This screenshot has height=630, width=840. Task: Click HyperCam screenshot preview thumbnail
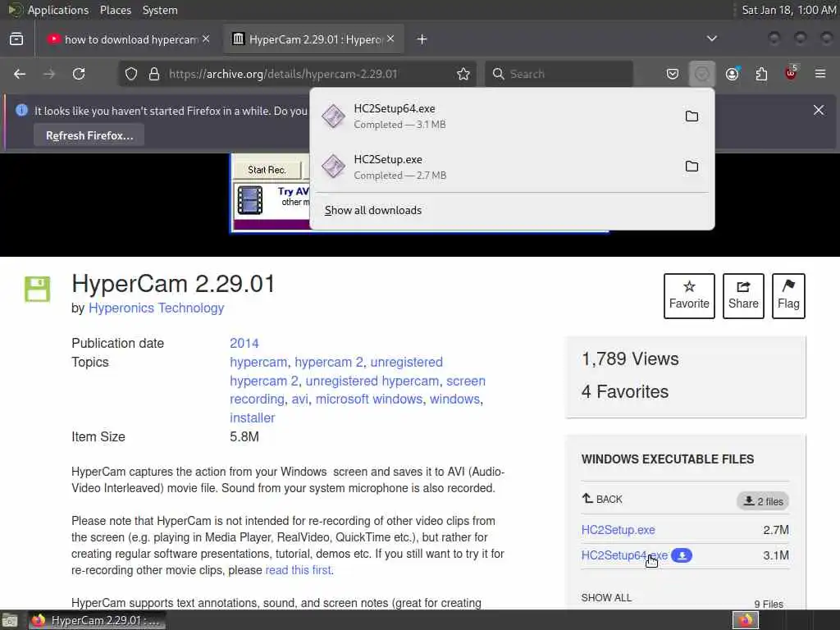coord(271,193)
